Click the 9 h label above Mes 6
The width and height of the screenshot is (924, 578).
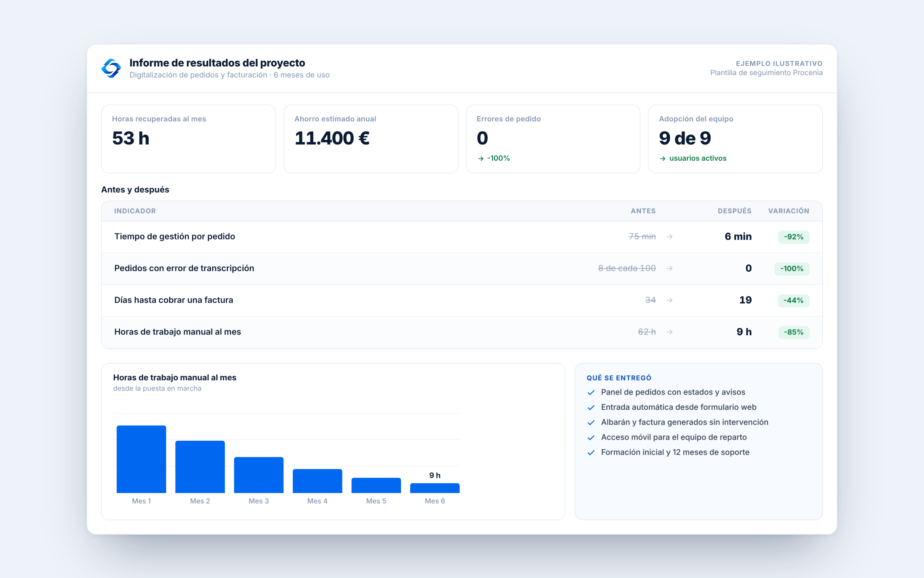435,475
